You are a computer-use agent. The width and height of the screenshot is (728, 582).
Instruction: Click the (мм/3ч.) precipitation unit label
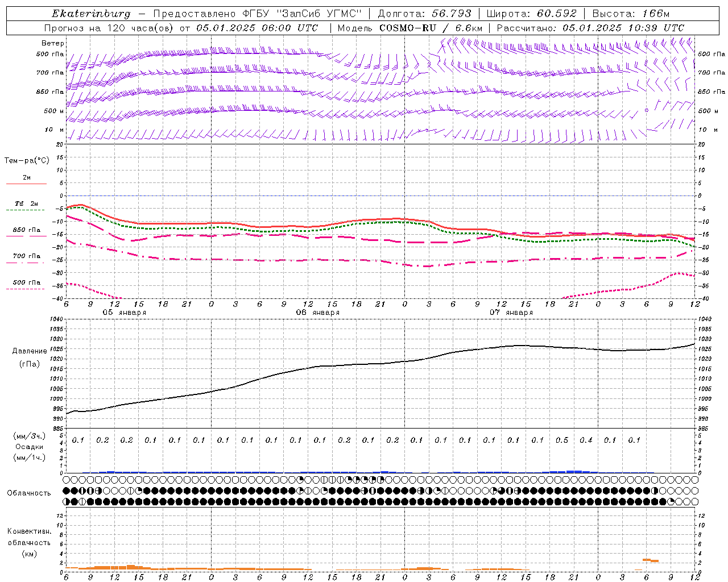click(30, 436)
